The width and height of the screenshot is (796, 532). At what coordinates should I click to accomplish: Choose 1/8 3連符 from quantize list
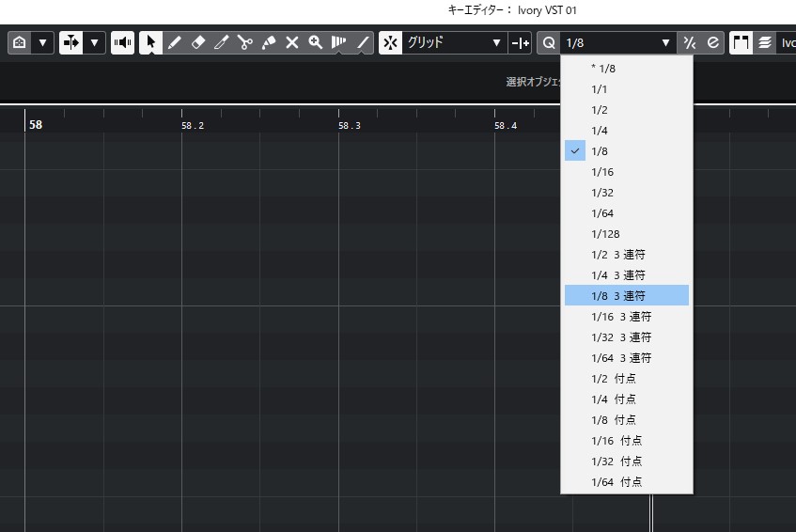click(626, 296)
